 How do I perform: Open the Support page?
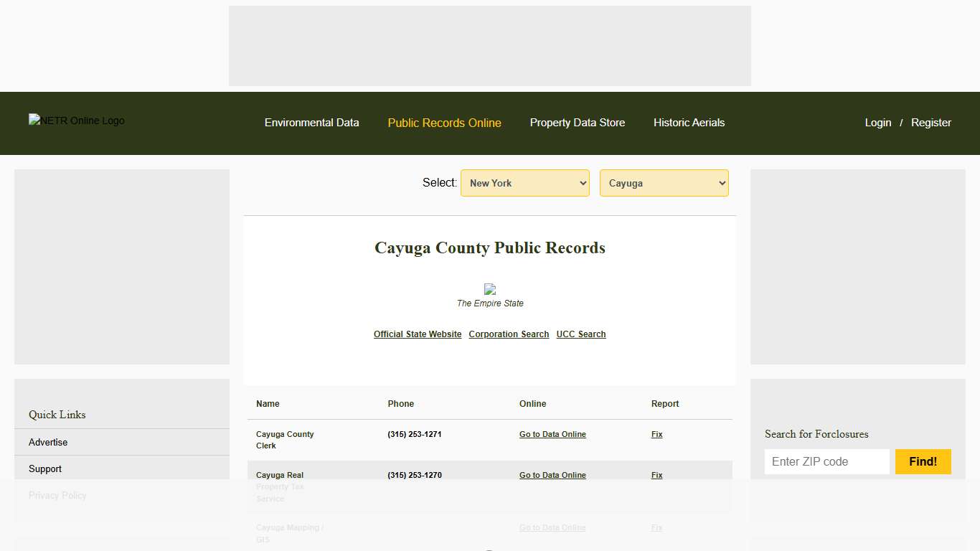pyautogui.click(x=44, y=468)
